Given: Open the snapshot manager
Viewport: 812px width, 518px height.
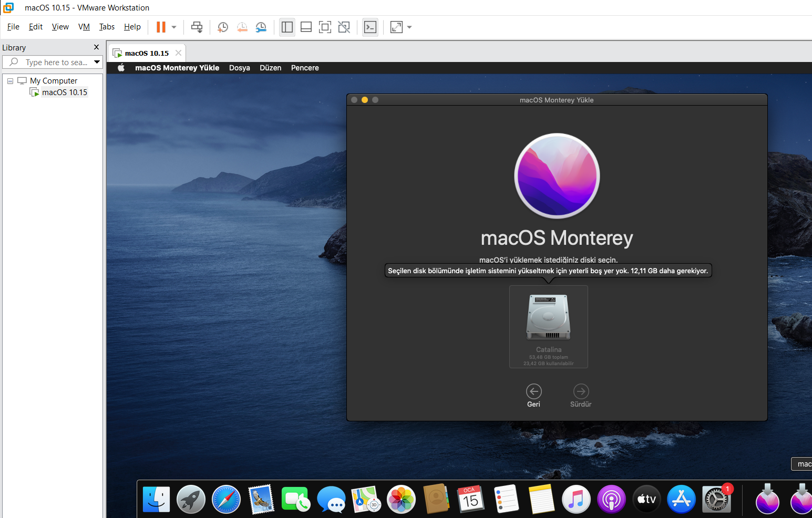Looking at the screenshot, I should tap(261, 27).
